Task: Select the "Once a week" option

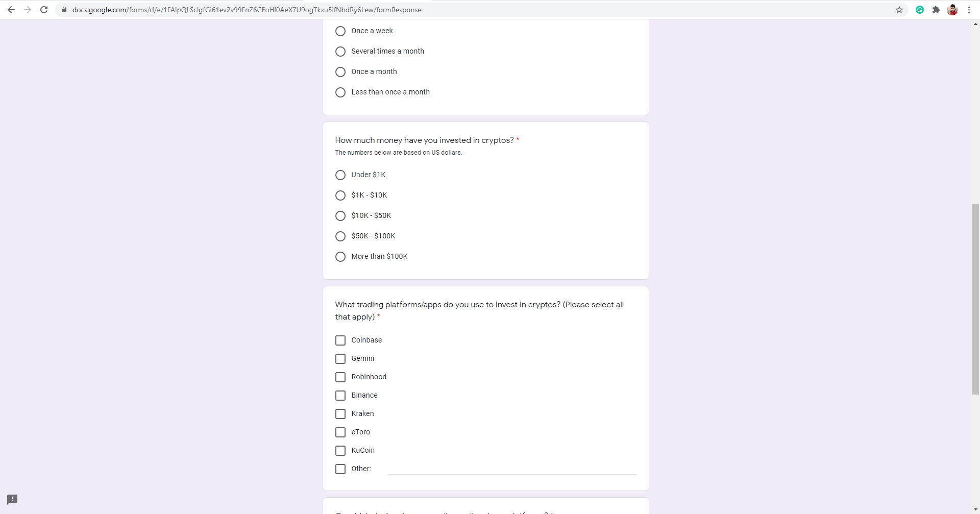Action: [340, 31]
